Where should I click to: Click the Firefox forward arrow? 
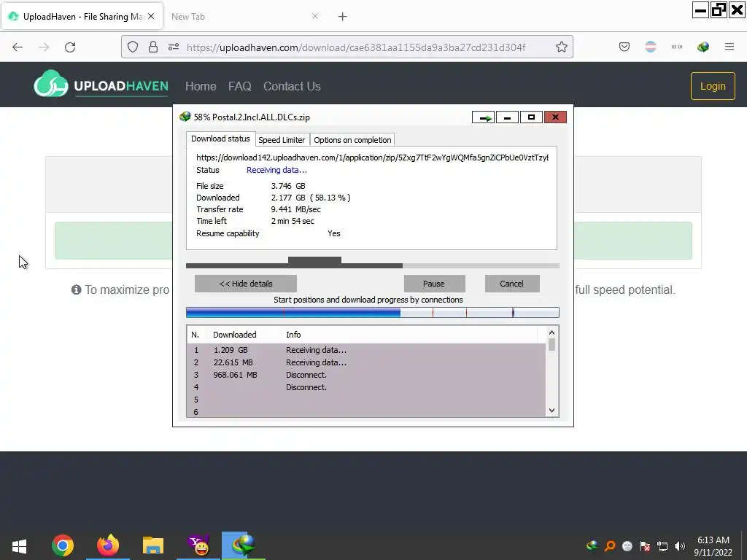[44, 47]
